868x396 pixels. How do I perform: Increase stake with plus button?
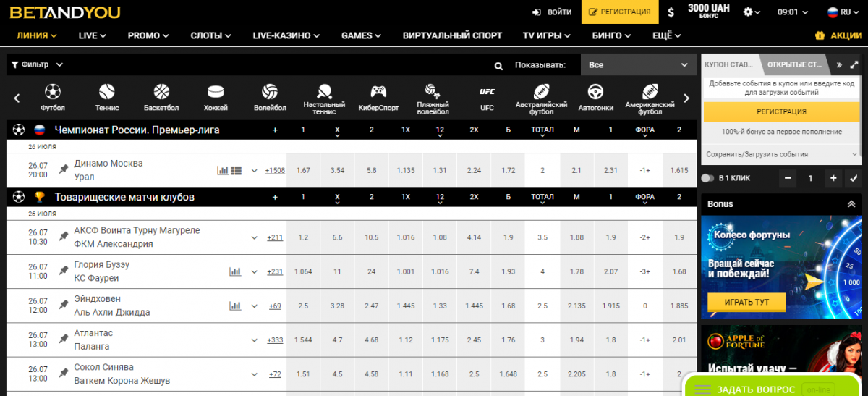(833, 178)
